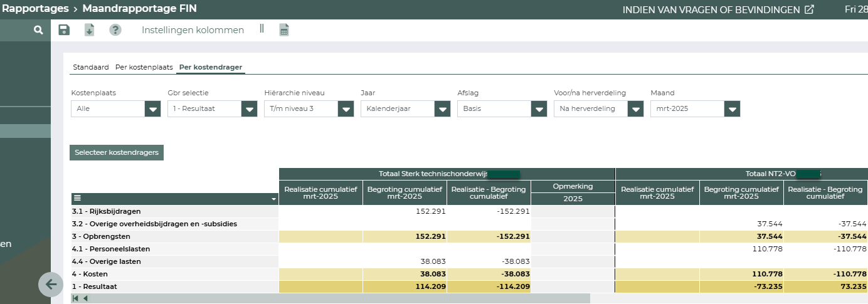This screenshot has width=868, height=304.
Task: Click the Opmerking cell for 4 - Kosten
Action: click(573, 274)
